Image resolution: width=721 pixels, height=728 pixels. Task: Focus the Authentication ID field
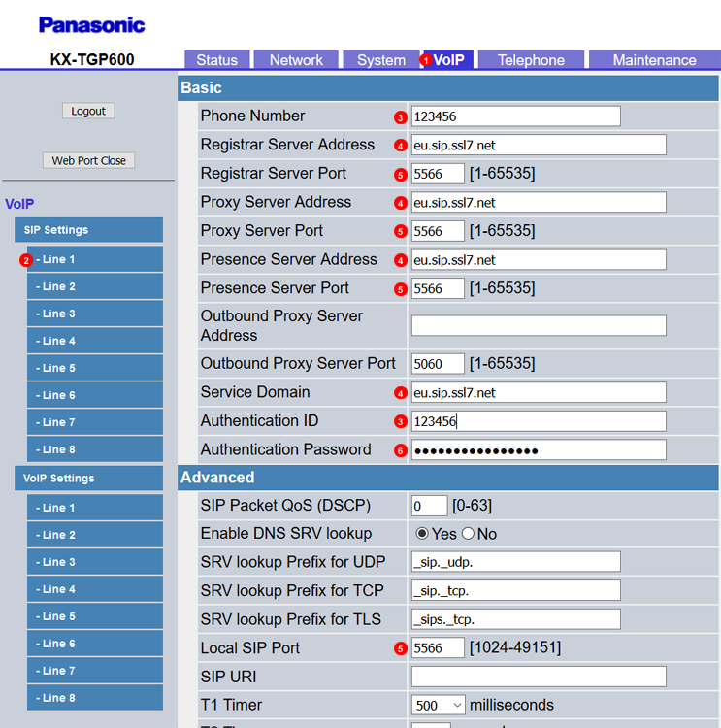(x=539, y=421)
